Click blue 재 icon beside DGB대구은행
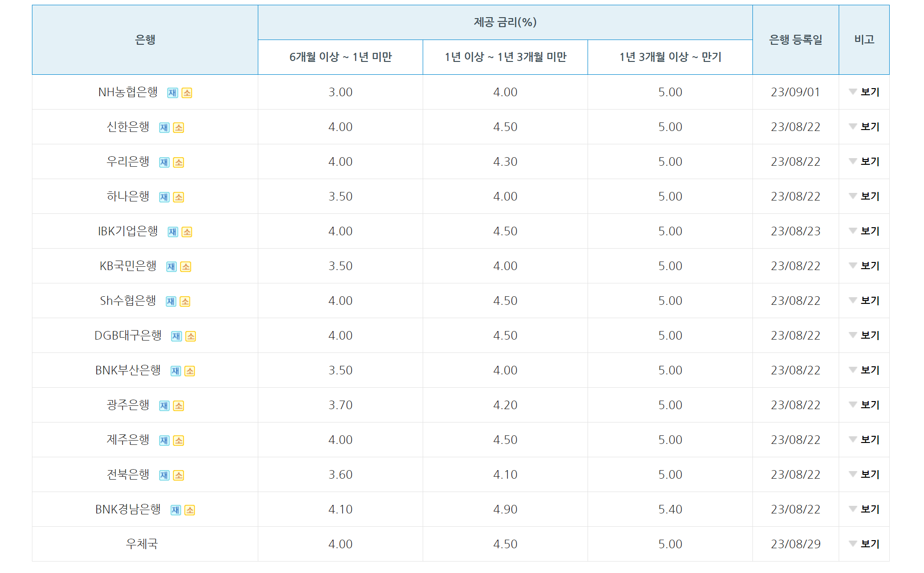Viewport: 924px width, 573px height. (x=176, y=336)
